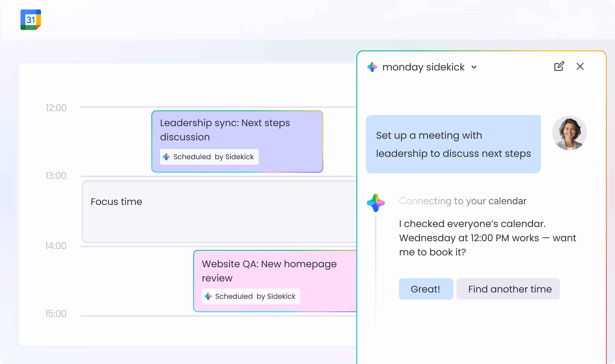Close the monday sidekick panel
This screenshot has width=615, height=364.
point(580,66)
